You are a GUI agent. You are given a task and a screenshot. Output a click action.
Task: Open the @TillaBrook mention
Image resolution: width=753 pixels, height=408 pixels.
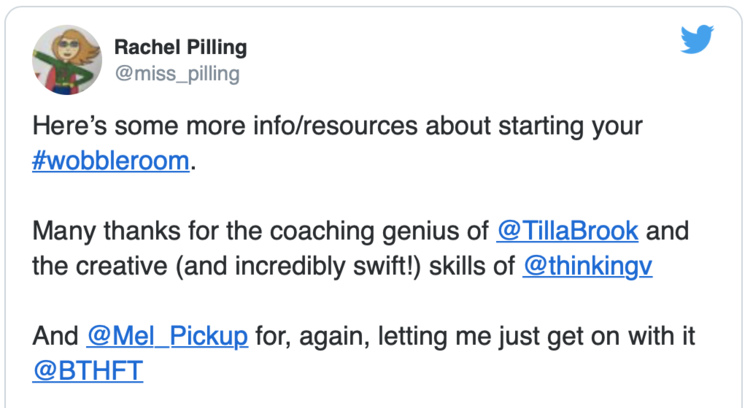tap(568, 230)
